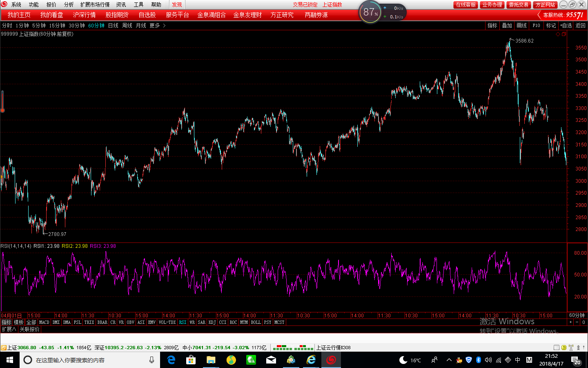Click the left arrow beside 客服热线
This screenshot has width=588, height=368.
[539, 15]
